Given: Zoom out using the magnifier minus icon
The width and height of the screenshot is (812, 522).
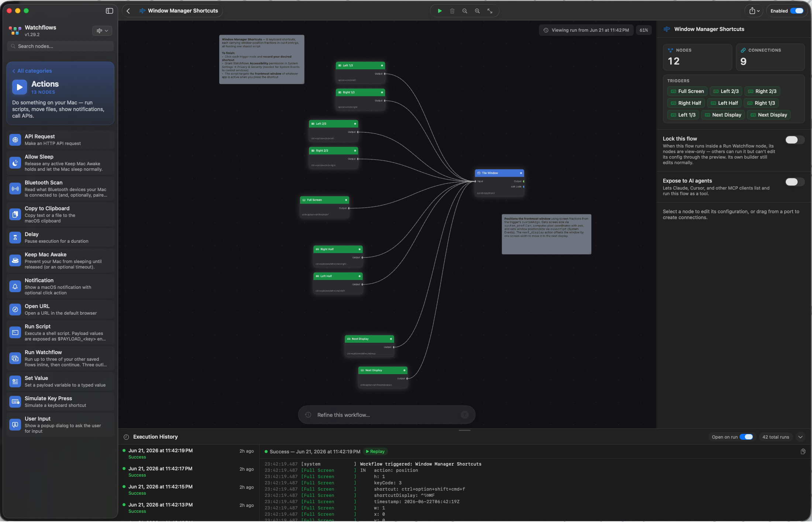Looking at the screenshot, I should click(465, 11).
